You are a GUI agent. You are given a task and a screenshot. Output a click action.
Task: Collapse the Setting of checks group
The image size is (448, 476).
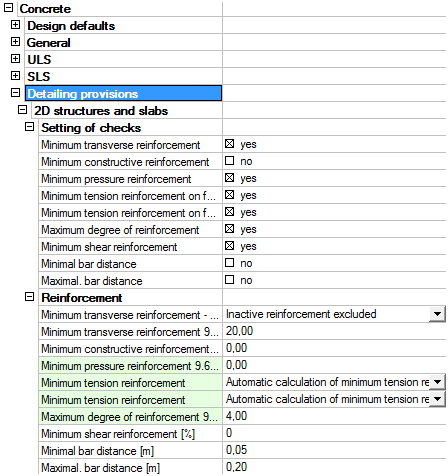tap(30, 127)
